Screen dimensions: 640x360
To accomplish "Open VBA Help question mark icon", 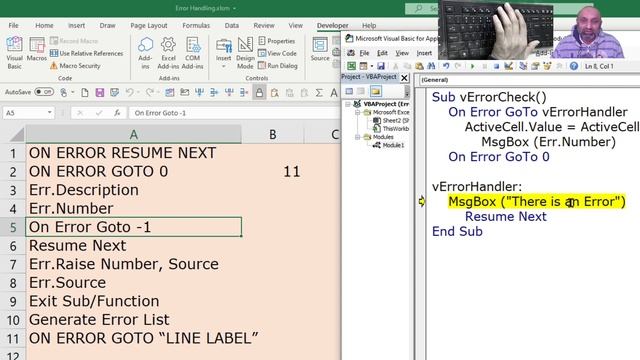I will point(573,66).
